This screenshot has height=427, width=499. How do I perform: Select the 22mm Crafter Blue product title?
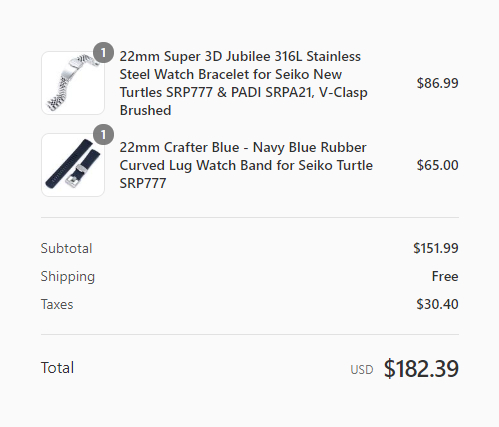point(246,165)
